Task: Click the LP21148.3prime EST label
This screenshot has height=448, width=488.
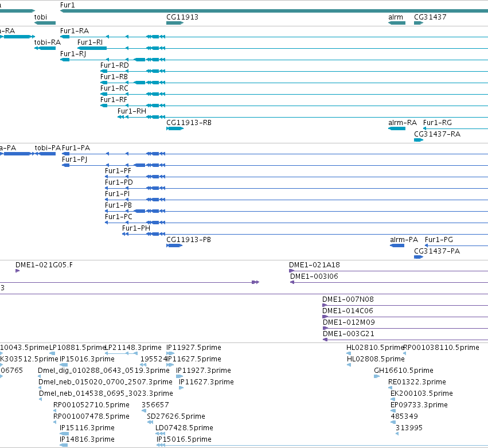Action: point(133,348)
